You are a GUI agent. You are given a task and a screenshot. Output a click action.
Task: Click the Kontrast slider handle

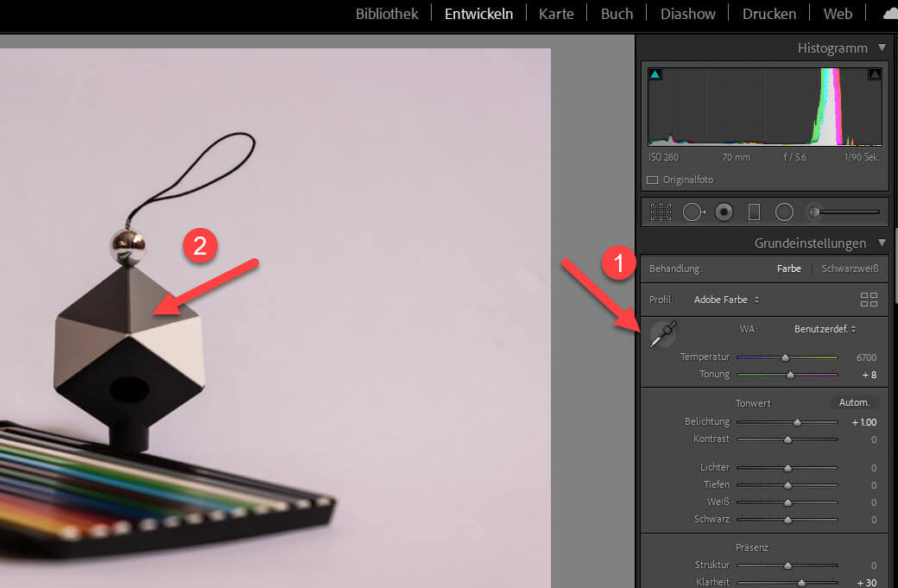[x=787, y=439]
